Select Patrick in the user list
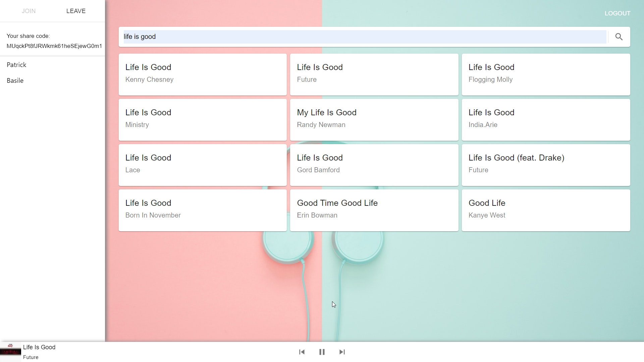The width and height of the screenshot is (644, 362). (x=16, y=65)
